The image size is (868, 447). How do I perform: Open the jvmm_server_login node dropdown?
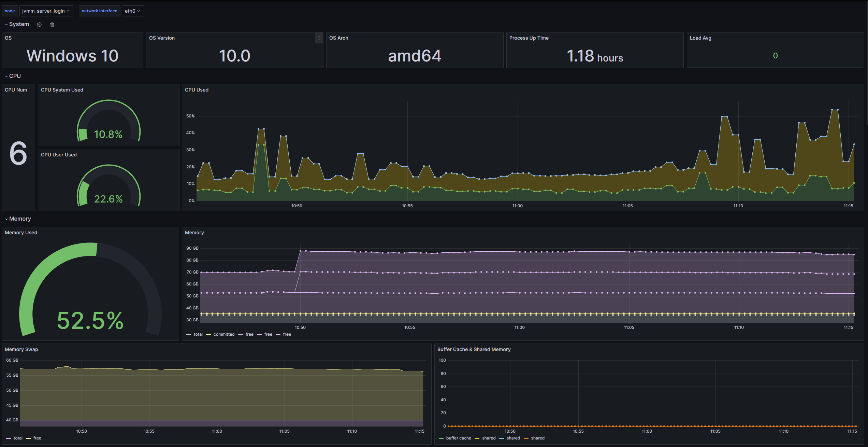[46, 11]
